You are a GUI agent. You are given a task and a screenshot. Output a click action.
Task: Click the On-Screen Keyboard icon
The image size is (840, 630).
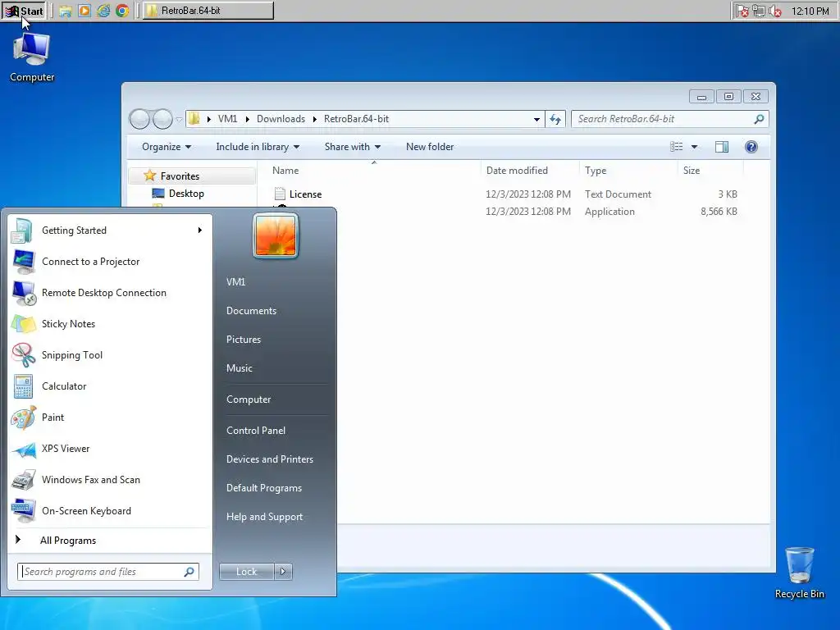pos(23,511)
